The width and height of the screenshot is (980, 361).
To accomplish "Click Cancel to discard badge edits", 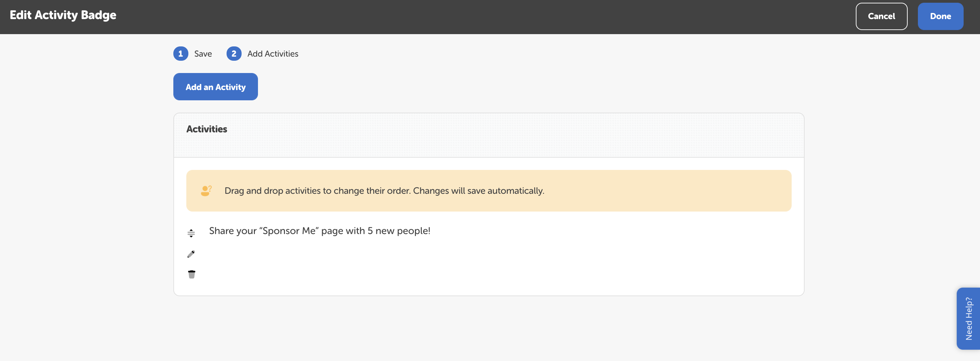I will click(881, 16).
